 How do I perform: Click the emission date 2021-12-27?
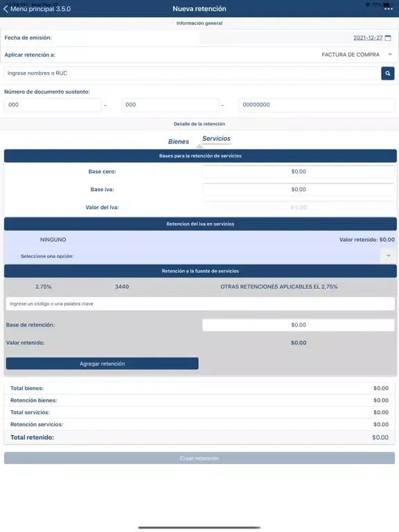pyautogui.click(x=368, y=37)
